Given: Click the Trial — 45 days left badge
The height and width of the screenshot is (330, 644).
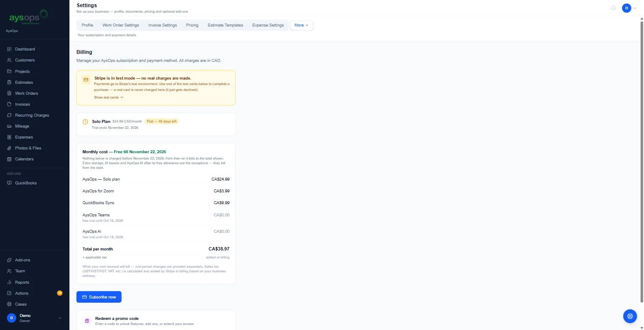Looking at the screenshot, I should (x=162, y=121).
